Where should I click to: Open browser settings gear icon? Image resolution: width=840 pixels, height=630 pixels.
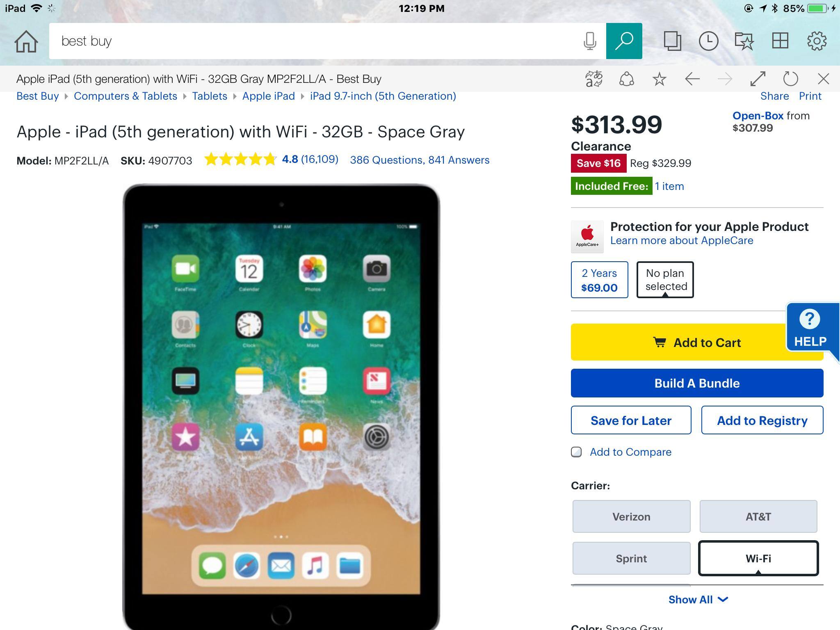(x=816, y=41)
